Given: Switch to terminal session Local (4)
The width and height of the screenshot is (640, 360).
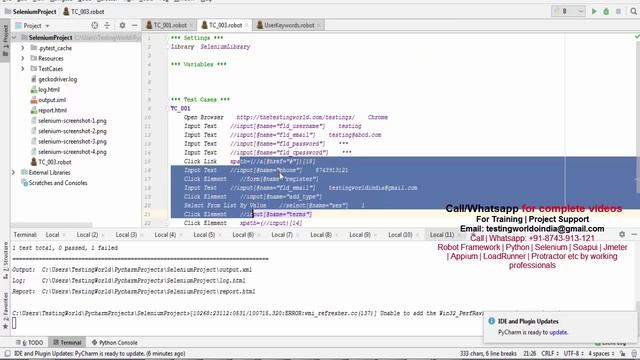Looking at the screenshot, I should pos(165,235).
